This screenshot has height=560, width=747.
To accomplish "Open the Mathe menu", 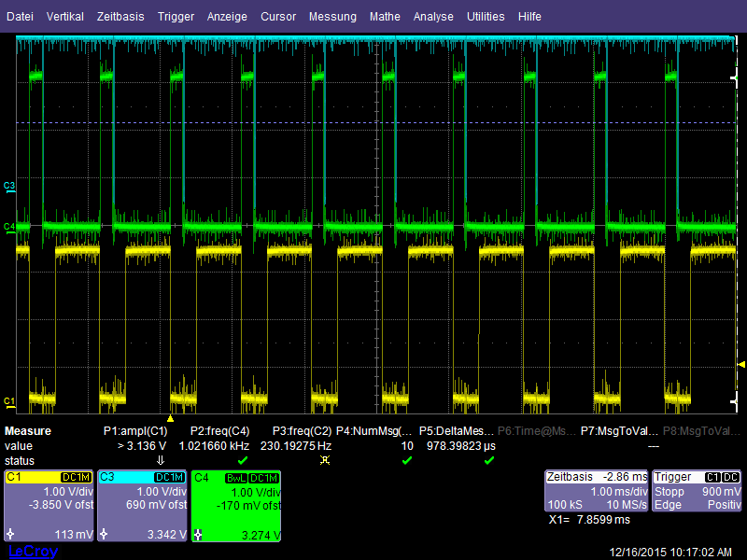I will coord(385,16).
